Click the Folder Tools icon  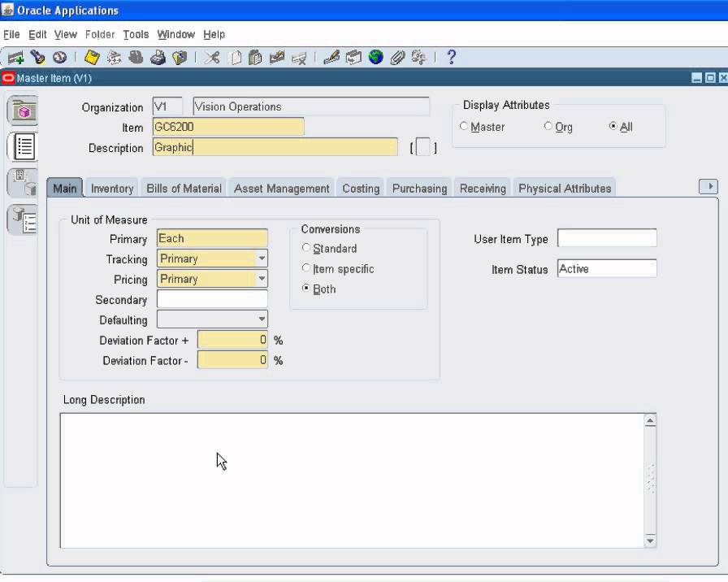418,58
